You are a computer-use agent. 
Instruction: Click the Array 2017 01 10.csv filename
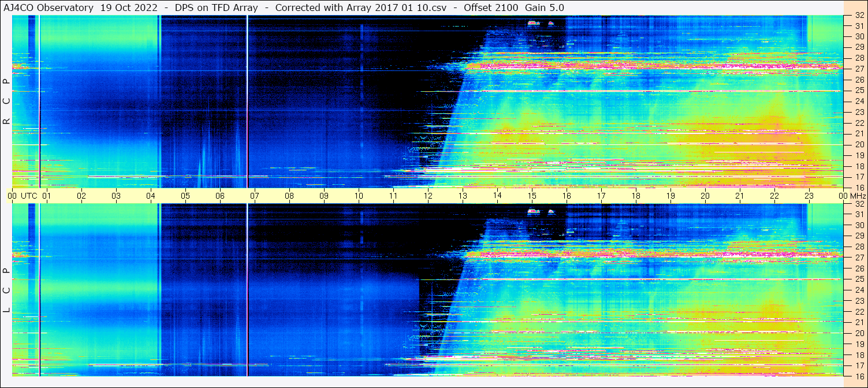[396, 8]
